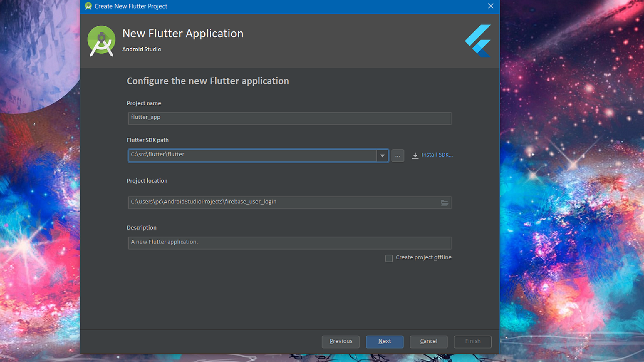The image size is (644, 362).
Task: Click the green Android icon in the title bar
Action: pos(88,6)
